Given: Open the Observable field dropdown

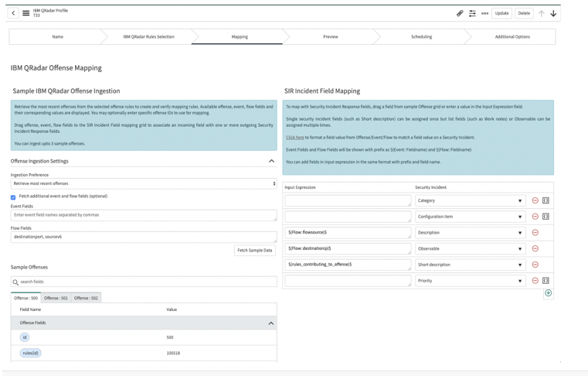Looking at the screenshot, I should click(471, 248).
